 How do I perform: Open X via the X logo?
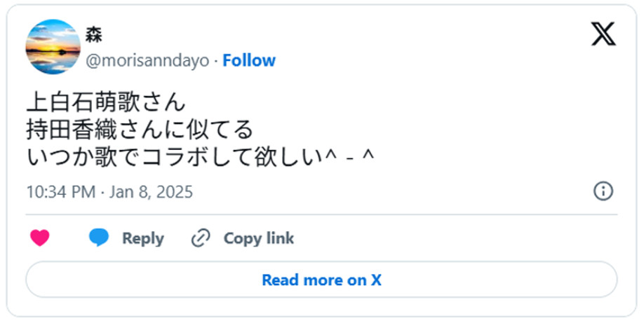[603, 34]
